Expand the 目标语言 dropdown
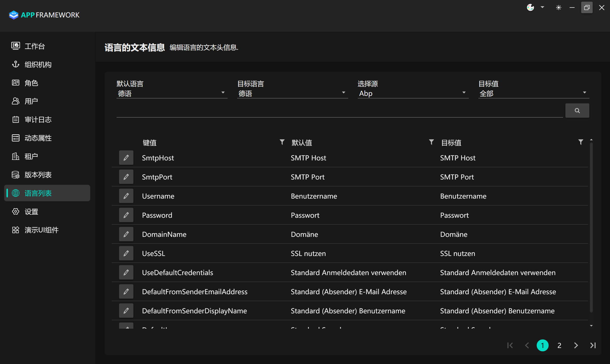This screenshot has width=610, height=364. (x=292, y=93)
